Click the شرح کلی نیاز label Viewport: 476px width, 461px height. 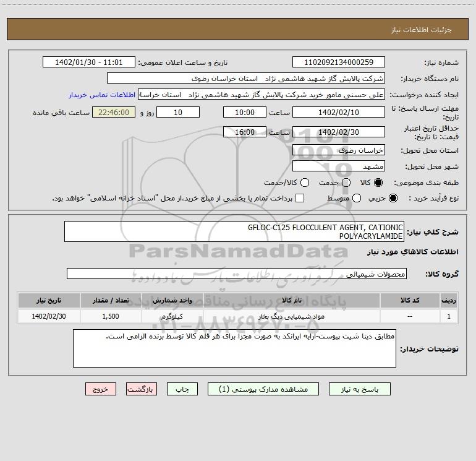point(433,232)
